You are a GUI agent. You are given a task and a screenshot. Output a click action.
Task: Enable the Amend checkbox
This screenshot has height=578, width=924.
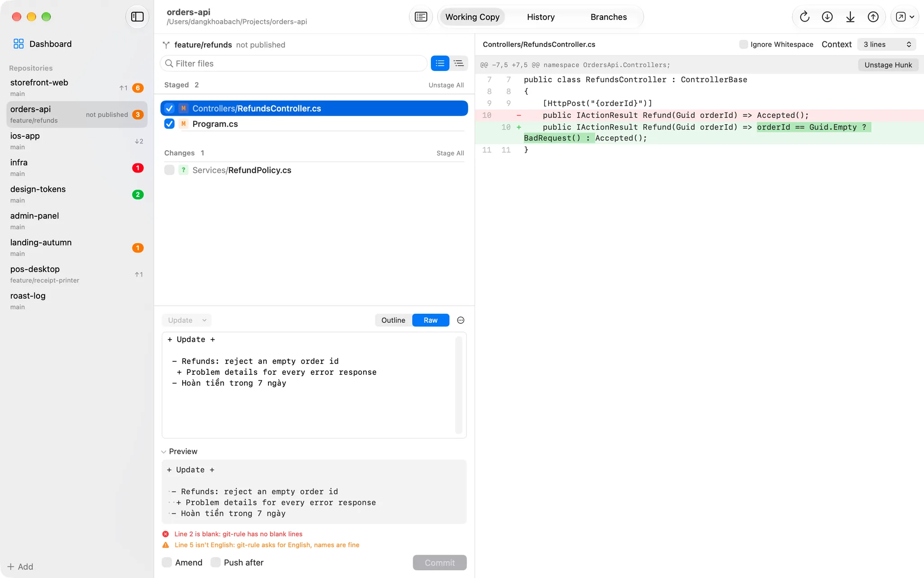click(x=167, y=562)
